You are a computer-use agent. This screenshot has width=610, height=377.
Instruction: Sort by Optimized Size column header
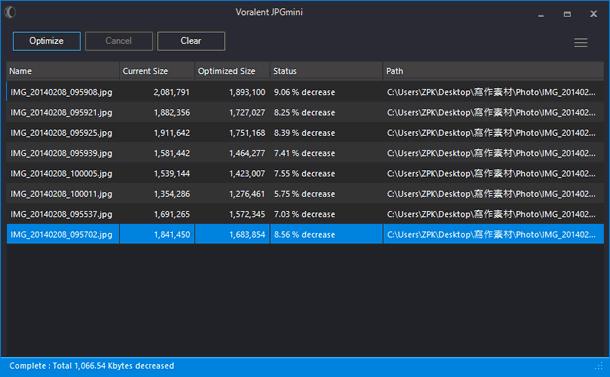tap(232, 71)
